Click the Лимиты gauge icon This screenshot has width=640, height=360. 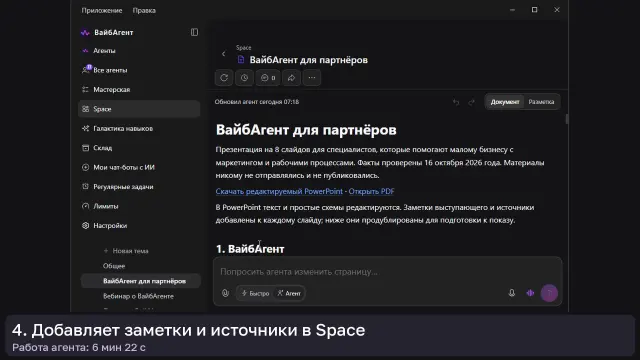point(85,206)
